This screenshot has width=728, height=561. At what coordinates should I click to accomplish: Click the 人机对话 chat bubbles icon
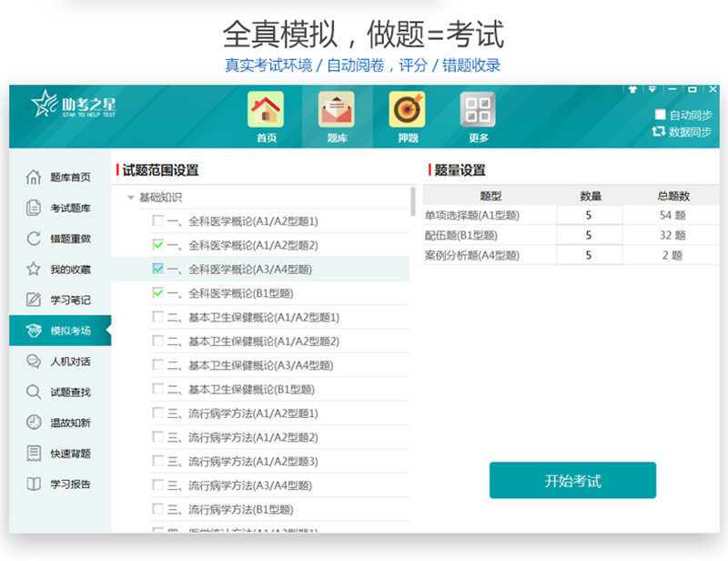point(34,362)
